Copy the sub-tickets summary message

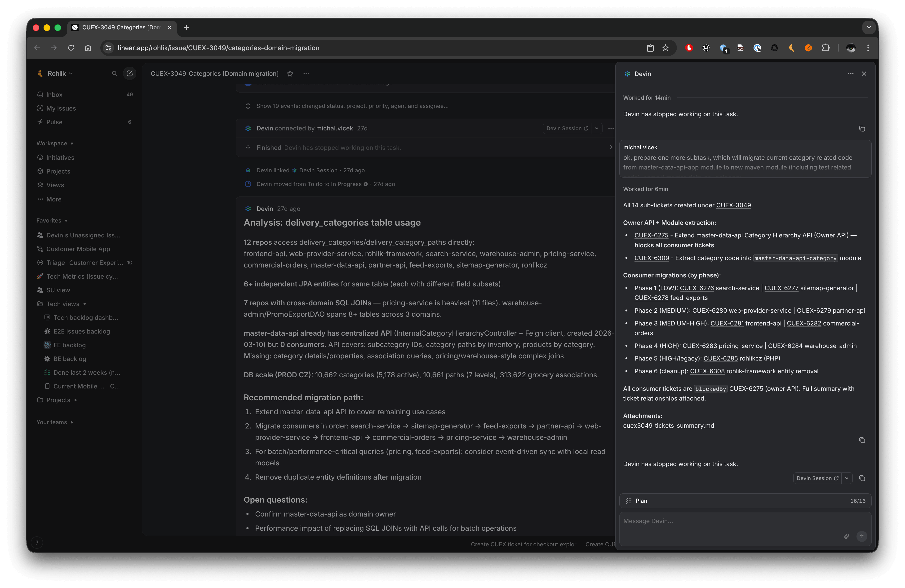click(862, 441)
